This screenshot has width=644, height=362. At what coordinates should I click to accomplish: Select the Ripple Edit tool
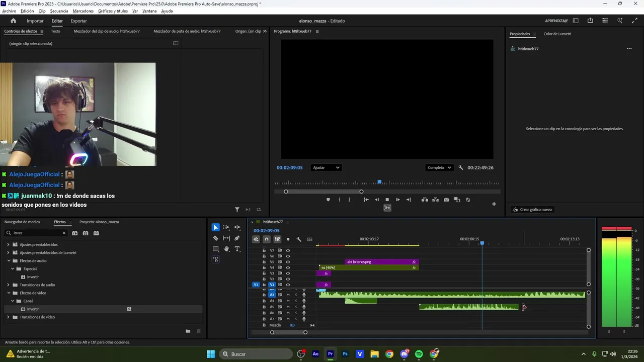pyautogui.click(x=237, y=227)
